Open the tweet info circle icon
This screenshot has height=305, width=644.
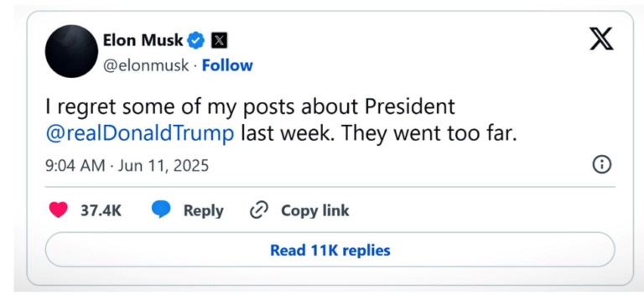[x=602, y=165]
